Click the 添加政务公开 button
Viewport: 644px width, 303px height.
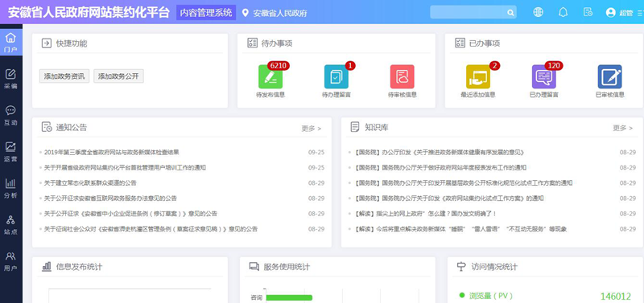118,76
